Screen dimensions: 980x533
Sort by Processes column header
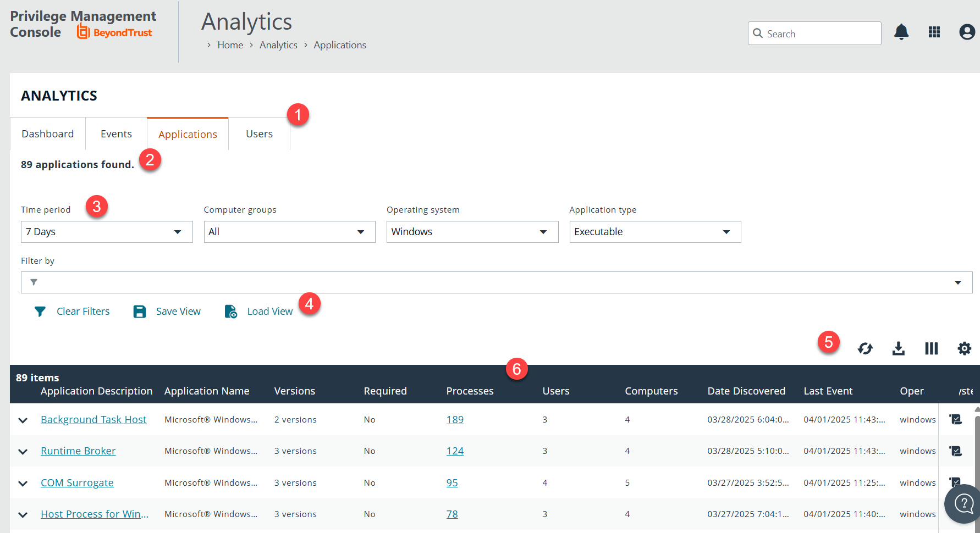pyautogui.click(x=470, y=391)
